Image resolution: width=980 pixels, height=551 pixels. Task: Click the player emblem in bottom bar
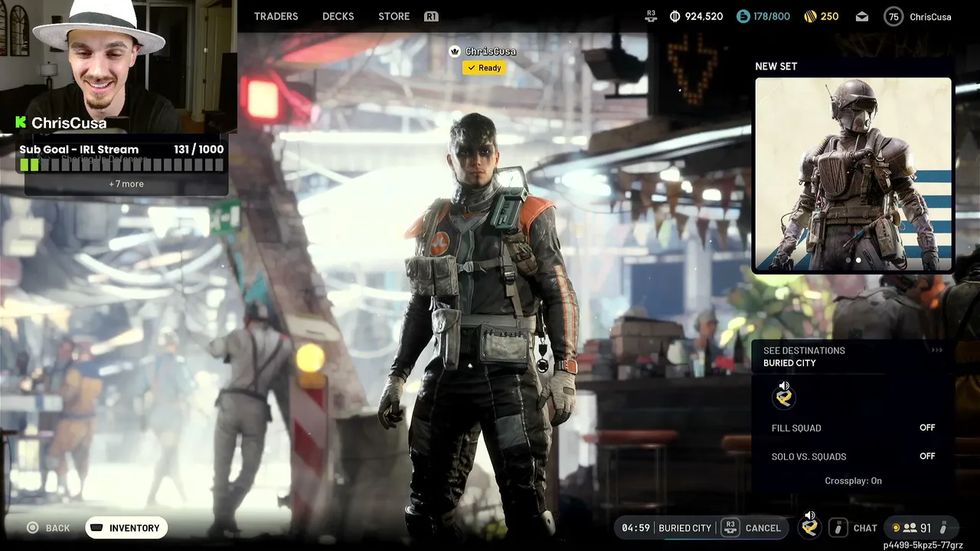click(x=809, y=528)
